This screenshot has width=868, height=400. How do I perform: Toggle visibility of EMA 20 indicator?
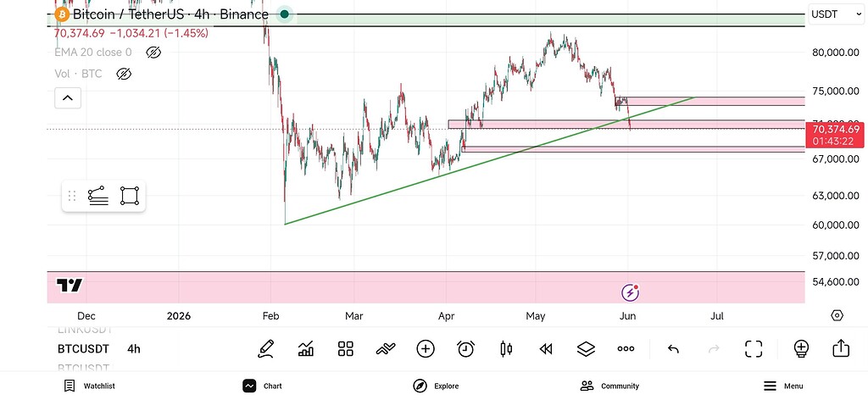[x=153, y=53]
